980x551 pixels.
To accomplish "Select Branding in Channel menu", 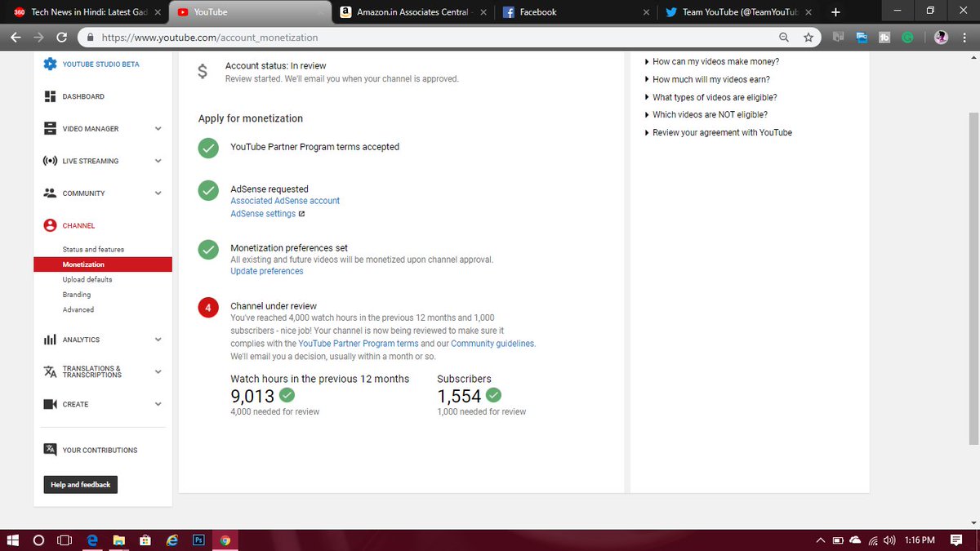I will coord(77,295).
